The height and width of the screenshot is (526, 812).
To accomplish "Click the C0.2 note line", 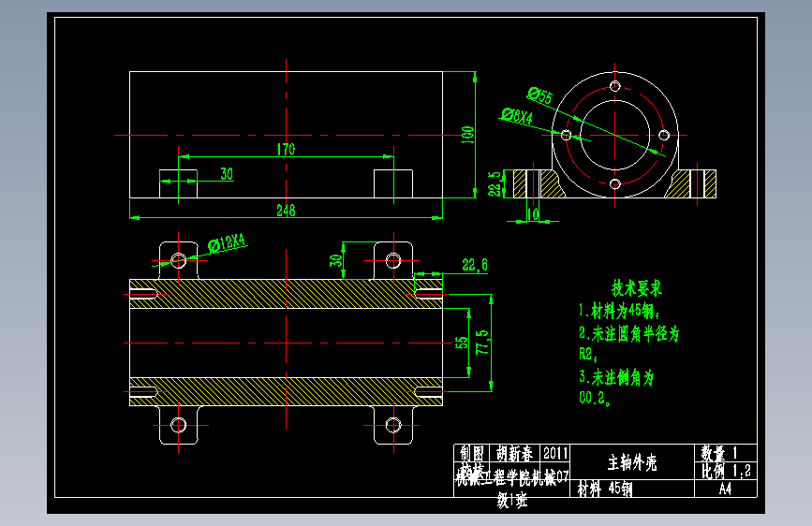I will (594, 398).
